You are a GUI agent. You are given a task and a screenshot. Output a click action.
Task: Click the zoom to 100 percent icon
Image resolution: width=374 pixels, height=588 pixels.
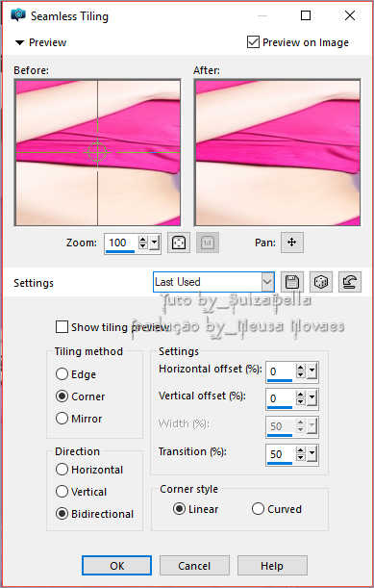pos(208,243)
